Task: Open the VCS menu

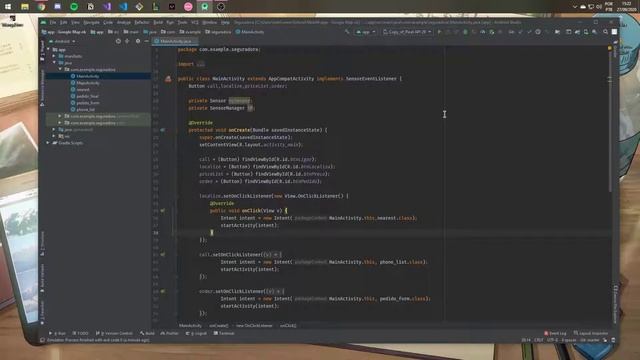Action: [195, 22]
